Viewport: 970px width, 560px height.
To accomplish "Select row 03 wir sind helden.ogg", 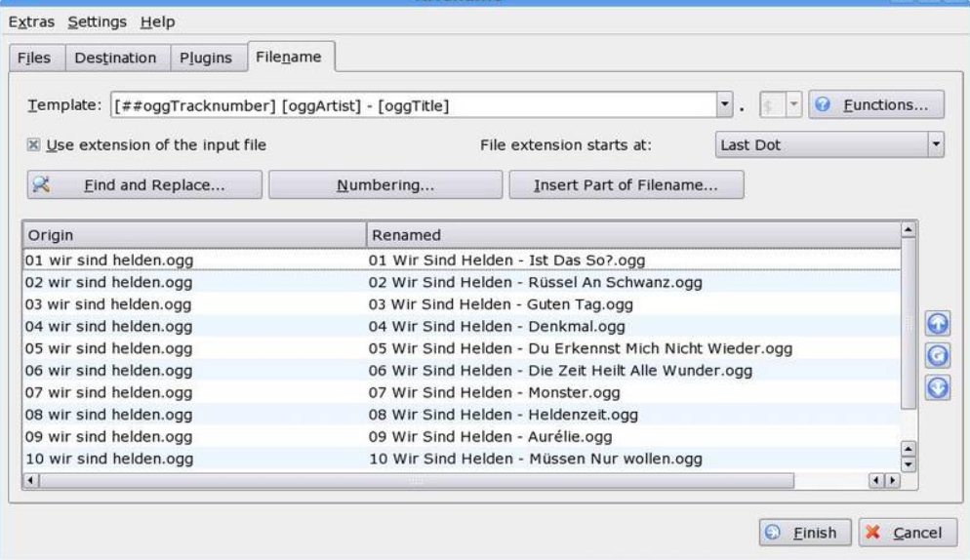I will click(x=463, y=304).
